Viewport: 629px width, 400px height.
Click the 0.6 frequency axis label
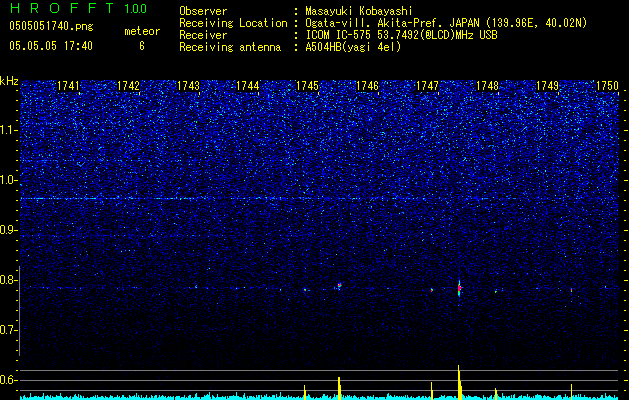9,380
